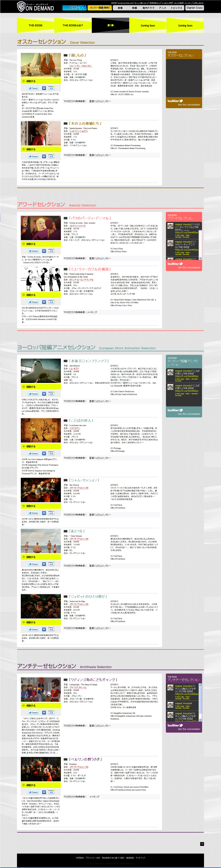This screenshot has height=868, width=221.
Task: Open アニメ in the top navigation
Action: click(x=163, y=8)
